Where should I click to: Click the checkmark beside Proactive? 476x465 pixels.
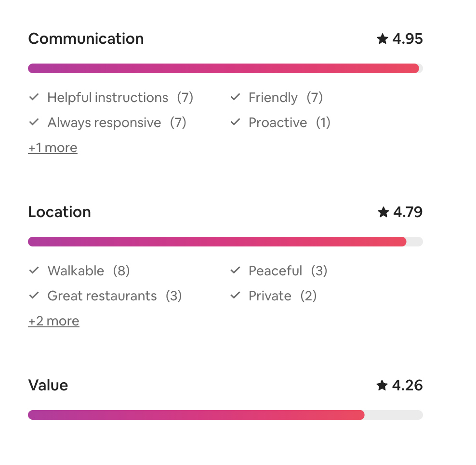(x=235, y=122)
